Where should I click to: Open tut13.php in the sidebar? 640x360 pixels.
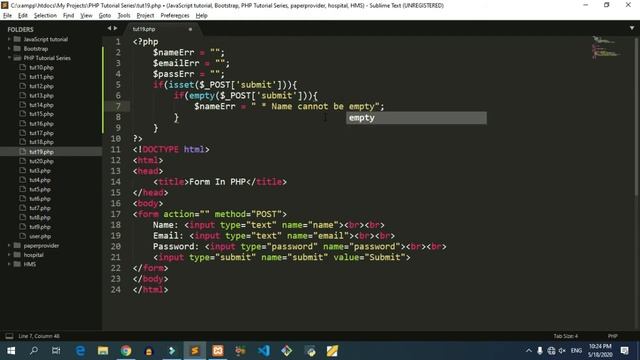pos(41,96)
